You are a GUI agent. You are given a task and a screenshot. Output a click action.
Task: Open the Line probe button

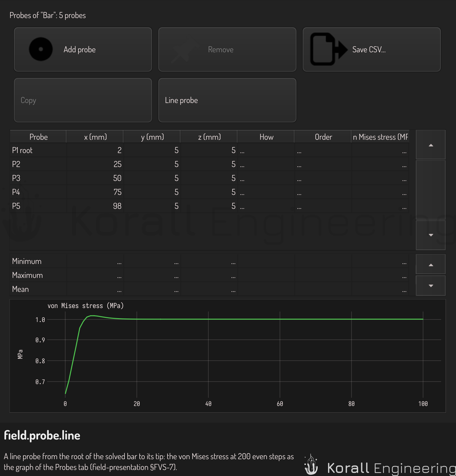coord(227,100)
